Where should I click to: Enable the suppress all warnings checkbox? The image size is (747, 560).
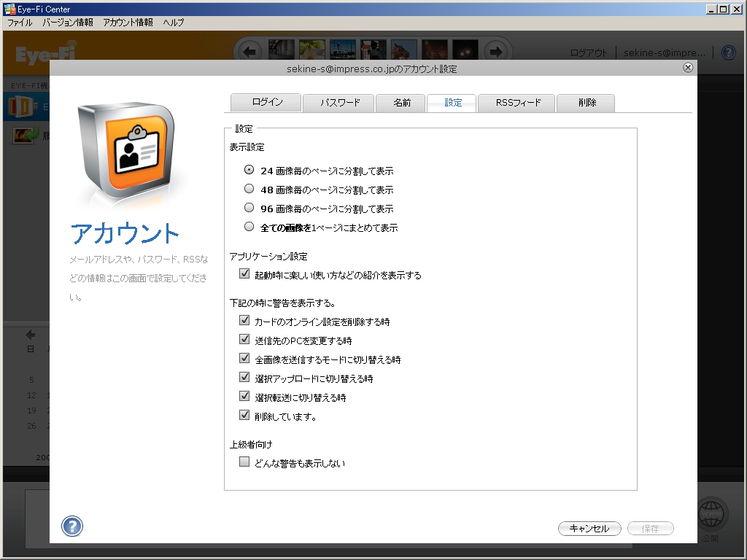245,462
